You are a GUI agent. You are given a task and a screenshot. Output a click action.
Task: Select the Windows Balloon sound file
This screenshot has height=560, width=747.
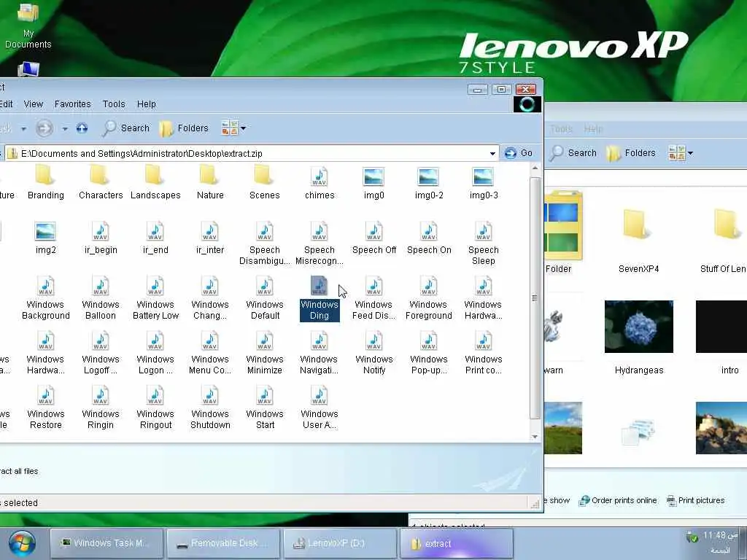[x=101, y=297]
